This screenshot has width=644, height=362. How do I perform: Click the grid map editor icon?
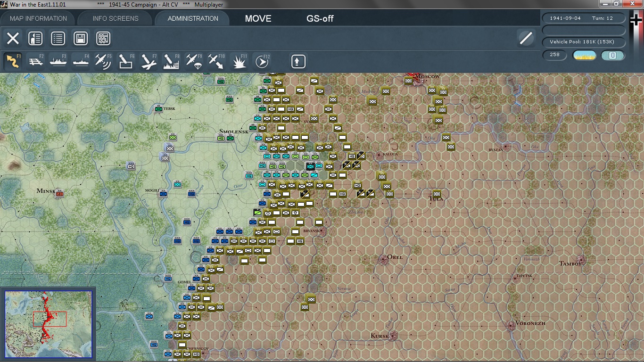(x=103, y=39)
